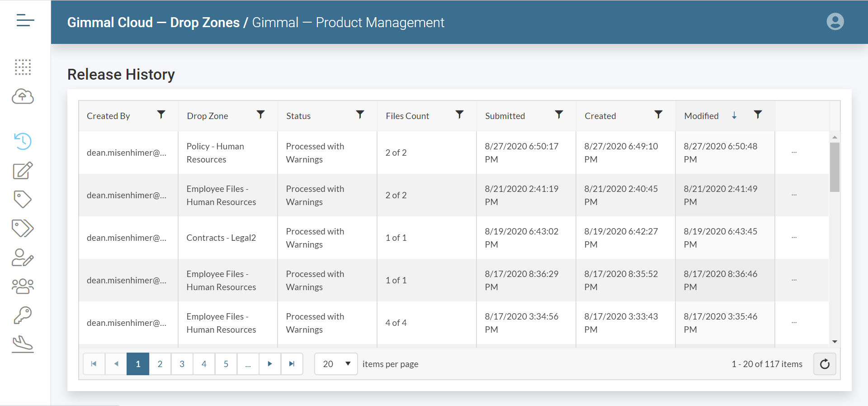Image resolution: width=868 pixels, height=406 pixels.
Task: Open the user profile avatar icon
Action: [x=835, y=22]
